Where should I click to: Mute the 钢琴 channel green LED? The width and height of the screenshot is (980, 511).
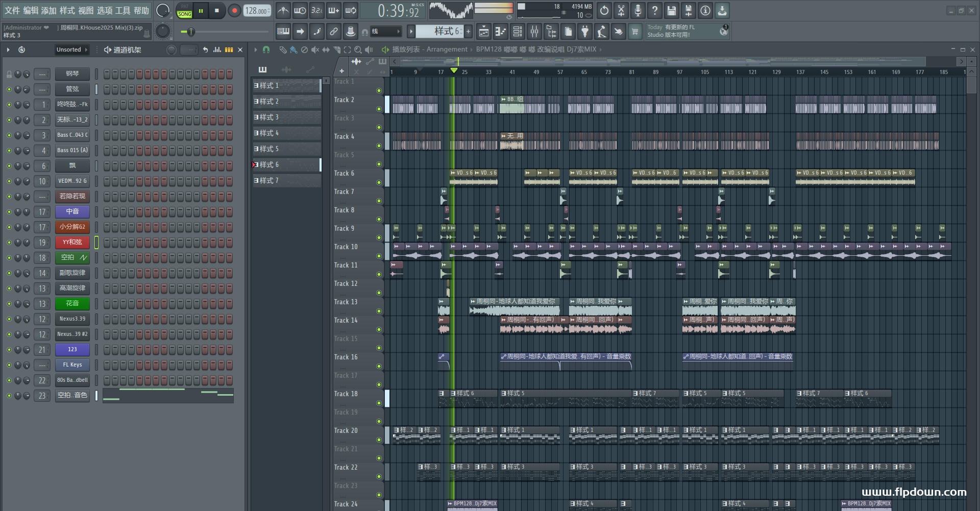pos(9,74)
